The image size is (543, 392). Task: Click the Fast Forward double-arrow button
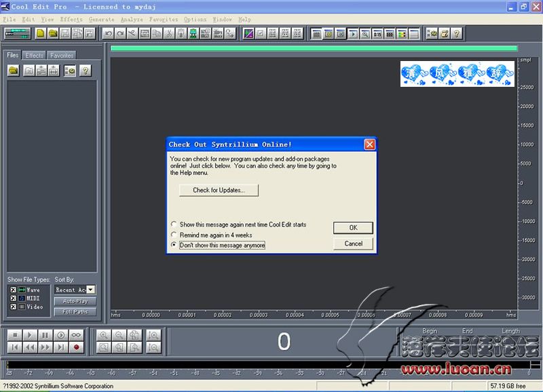(45, 347)
